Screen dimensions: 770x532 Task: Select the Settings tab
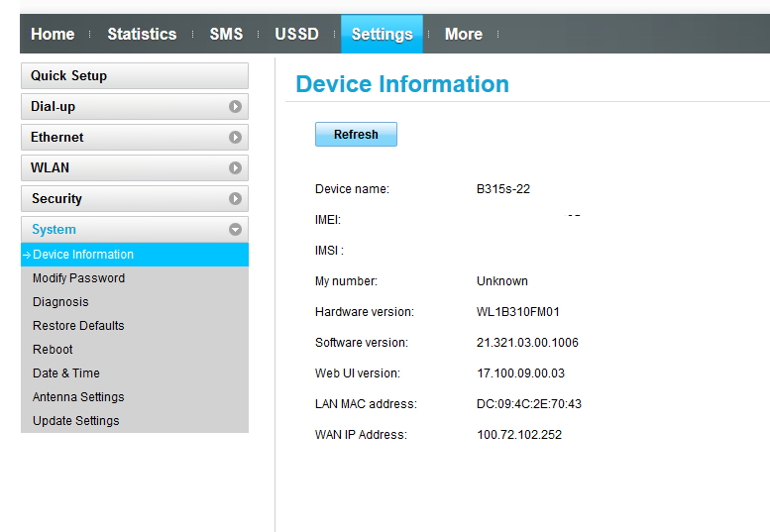point(382,35)
